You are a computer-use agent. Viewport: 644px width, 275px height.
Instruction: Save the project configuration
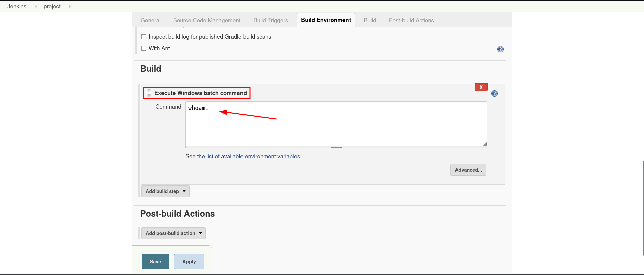(155, 262)
